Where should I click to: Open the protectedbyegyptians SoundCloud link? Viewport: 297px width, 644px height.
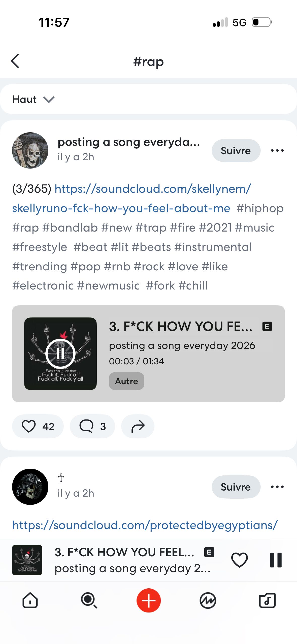144,525
